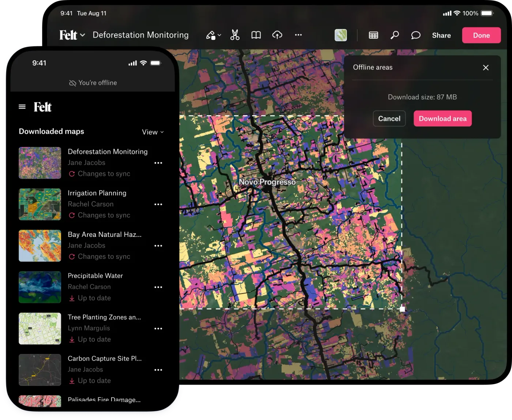Open the Carbon Capture Site thumbnail
This screenshot has height=420, width=512.
(x=40, y=370)
